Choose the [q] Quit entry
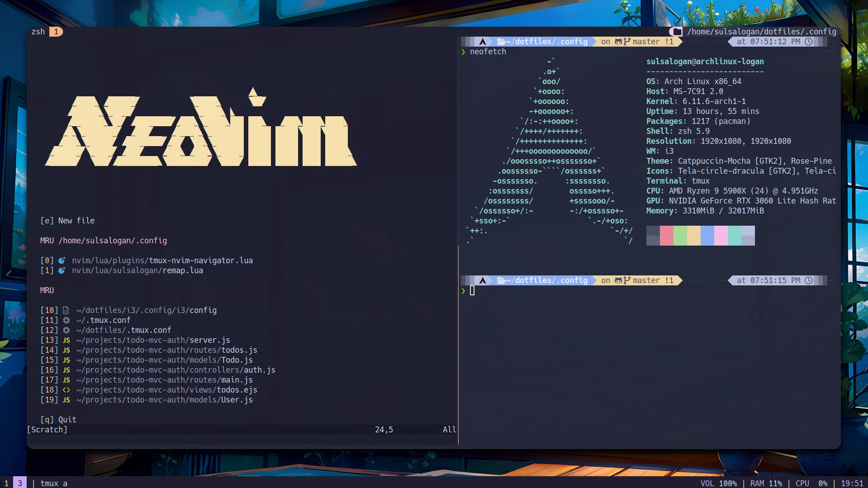Image resolution: width=868 pixels, height=488 pixels. [x=58, y=420]
